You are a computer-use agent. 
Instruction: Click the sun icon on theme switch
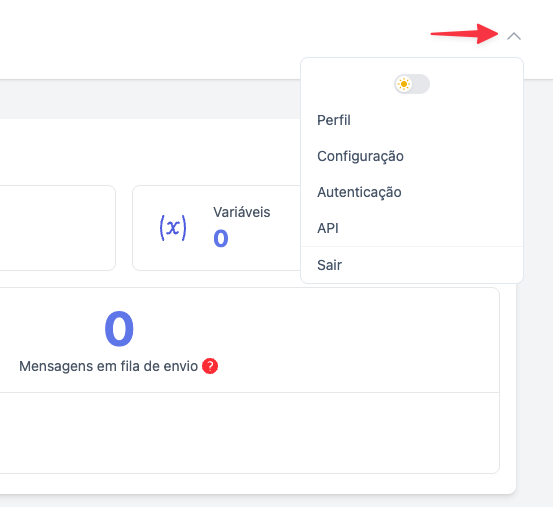[404, 84]
